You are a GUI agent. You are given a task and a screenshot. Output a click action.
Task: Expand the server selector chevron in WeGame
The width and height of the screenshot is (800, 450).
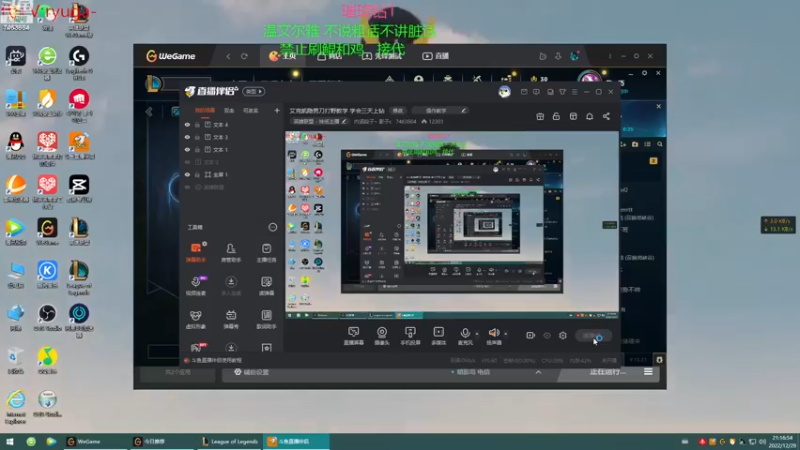click(538, 372)
